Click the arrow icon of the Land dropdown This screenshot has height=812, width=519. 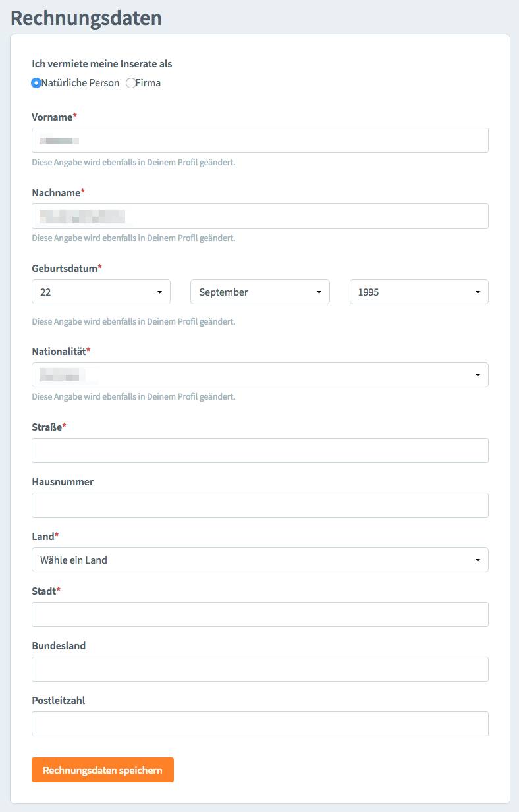click(x=478, y=560)
